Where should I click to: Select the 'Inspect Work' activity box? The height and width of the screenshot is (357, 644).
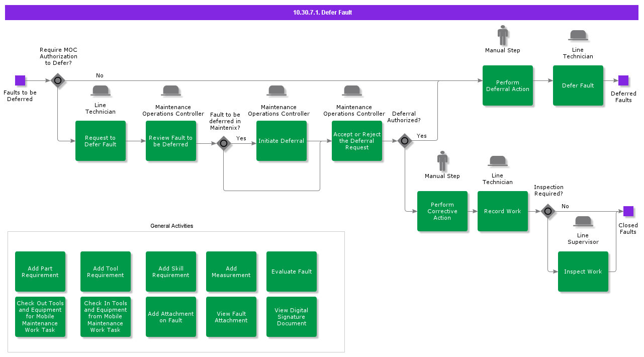pyautogui.click(x=583, y=272)
